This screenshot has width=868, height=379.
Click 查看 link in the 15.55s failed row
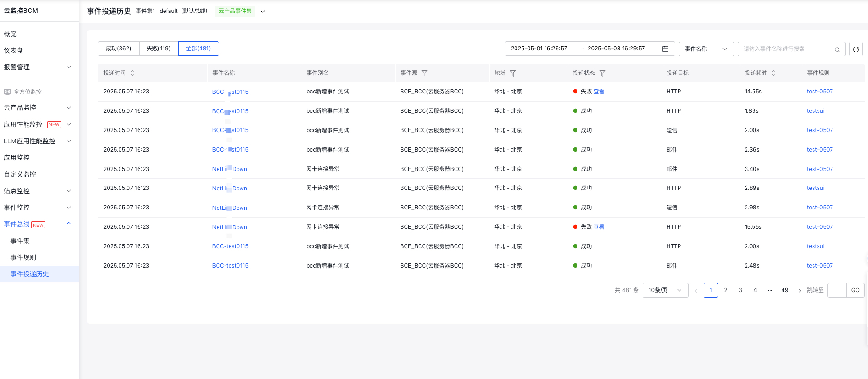coord(599,227)
